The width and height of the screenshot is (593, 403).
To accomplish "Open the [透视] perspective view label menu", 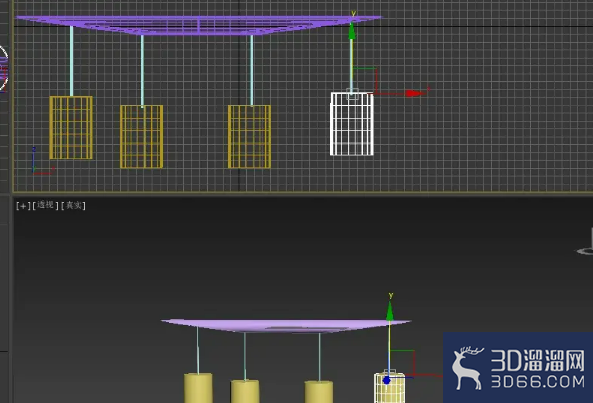I will click(x=45, y=205).
